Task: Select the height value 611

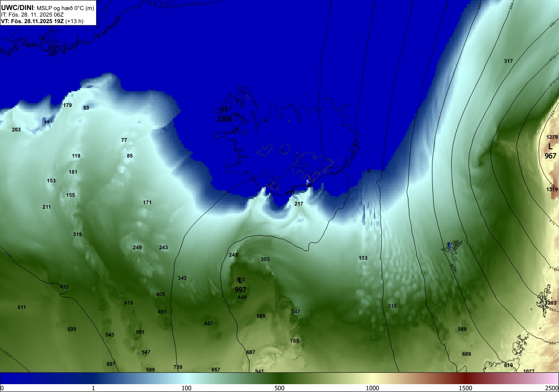Action: [x=22, y=307]
